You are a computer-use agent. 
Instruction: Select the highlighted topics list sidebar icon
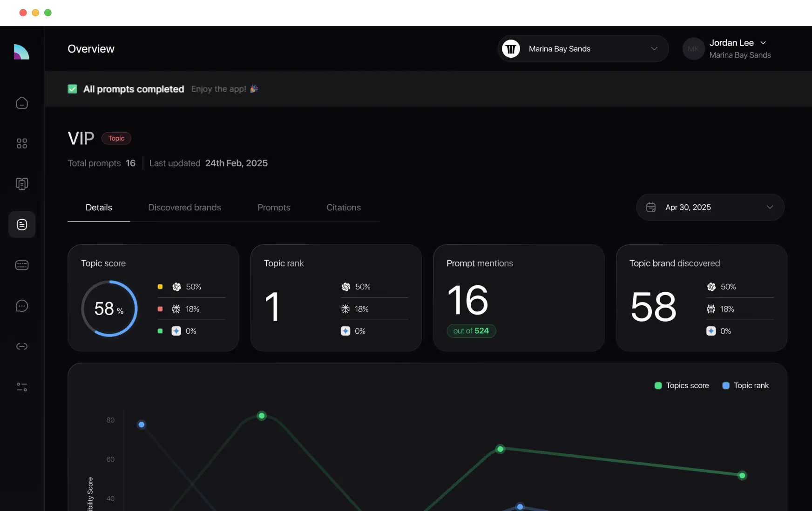click(22, 225)
